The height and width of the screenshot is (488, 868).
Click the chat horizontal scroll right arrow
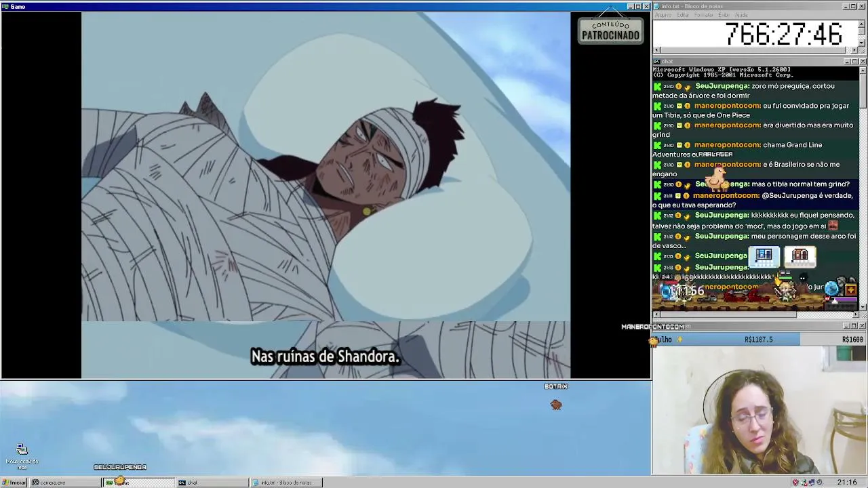pos(855,314)
